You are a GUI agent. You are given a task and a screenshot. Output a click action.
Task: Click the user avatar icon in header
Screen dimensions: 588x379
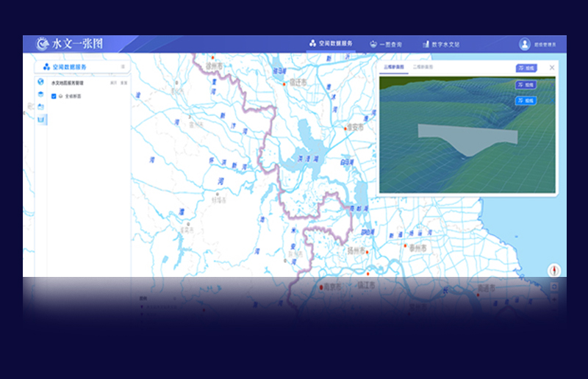tap(525, 44)
